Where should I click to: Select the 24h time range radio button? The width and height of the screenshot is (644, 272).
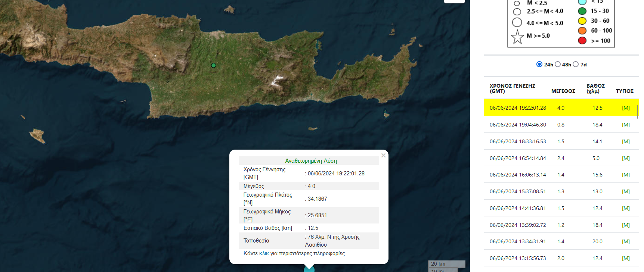[539, 64]
